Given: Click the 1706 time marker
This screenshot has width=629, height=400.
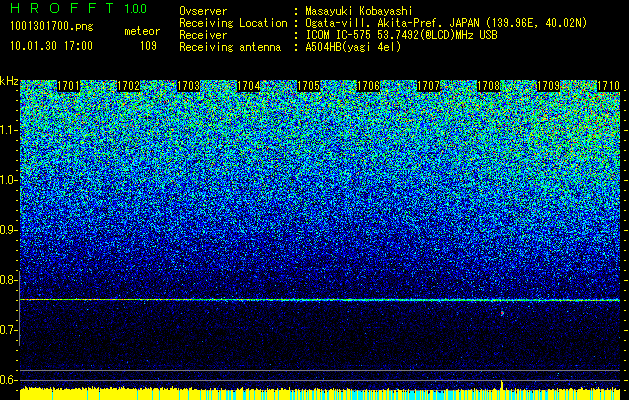Looking at the screenshot, I should click(369, 86).
